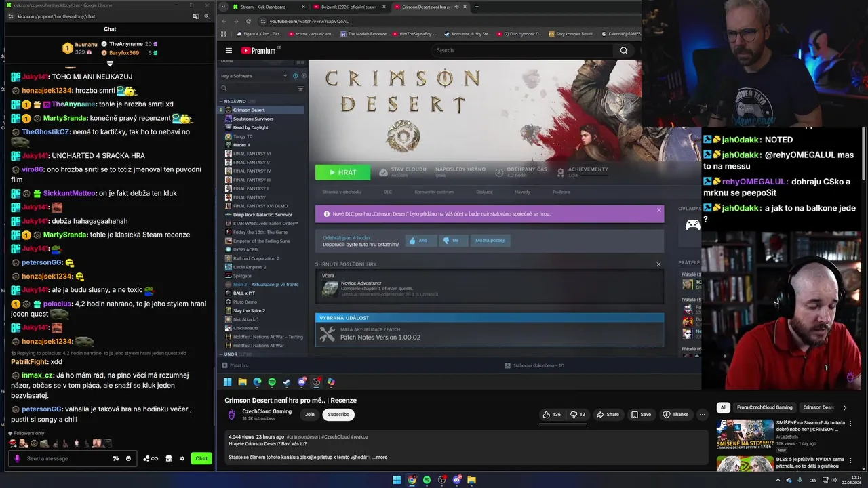Open The Models Resource bookmark

pyautogui.click(x=363, y=33)
